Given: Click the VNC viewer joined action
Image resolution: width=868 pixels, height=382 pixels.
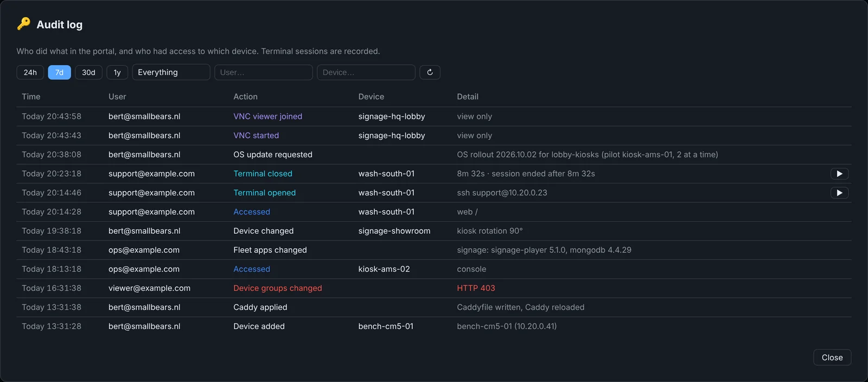Looking at the screenshot, I should click(x=268, y=117).
